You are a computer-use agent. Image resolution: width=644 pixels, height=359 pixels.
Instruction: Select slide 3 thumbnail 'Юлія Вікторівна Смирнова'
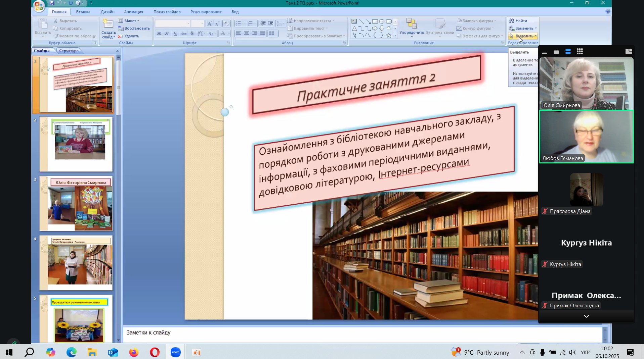76,204
